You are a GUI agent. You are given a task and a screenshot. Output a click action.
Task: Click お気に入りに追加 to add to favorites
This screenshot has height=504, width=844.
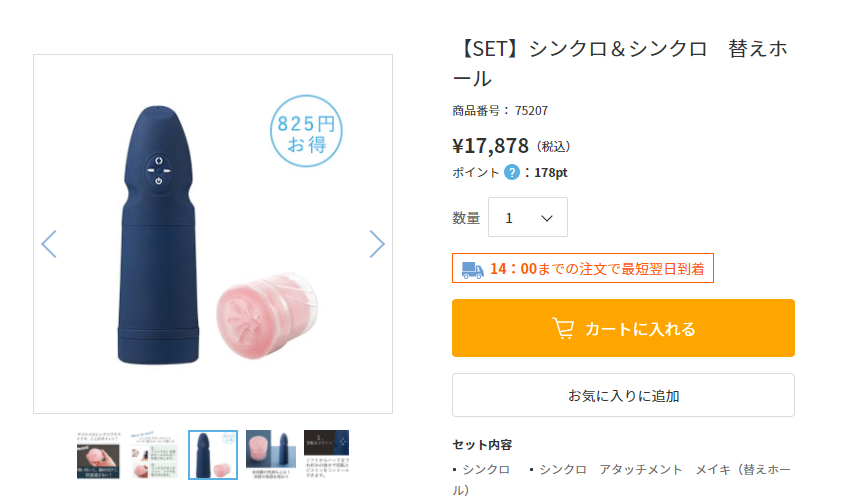click(x=623, y=395)
